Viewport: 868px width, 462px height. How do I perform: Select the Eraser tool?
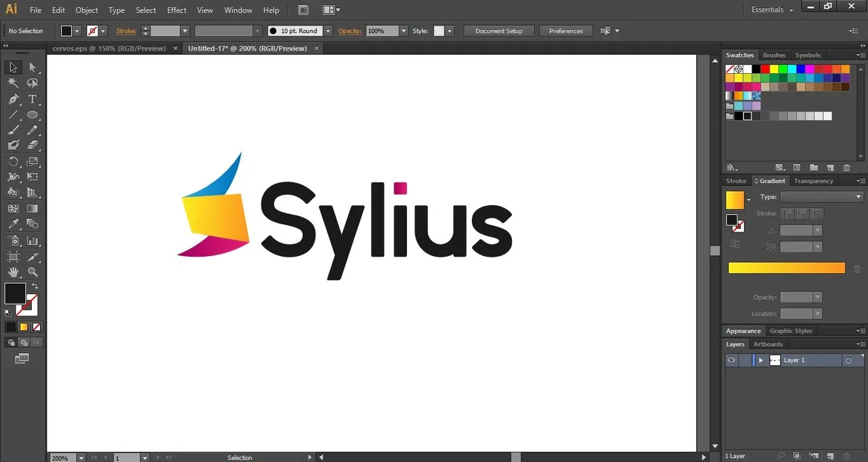[33, 145]
